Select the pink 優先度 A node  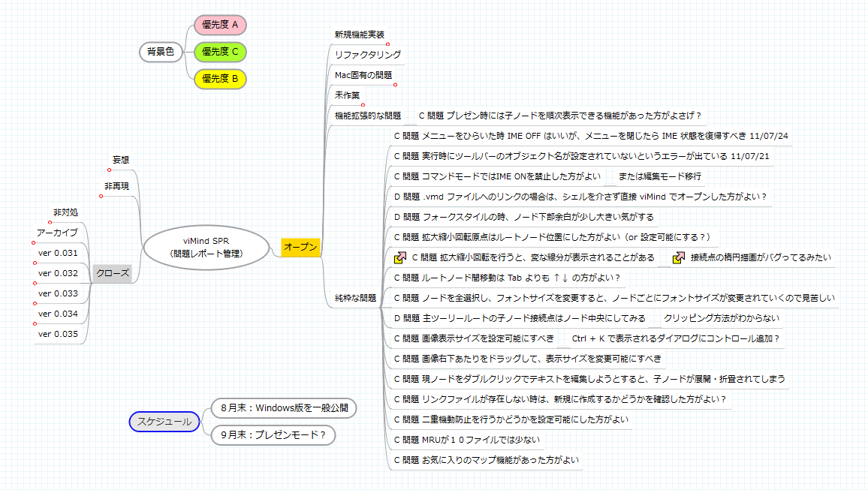[x=220, y=25]
